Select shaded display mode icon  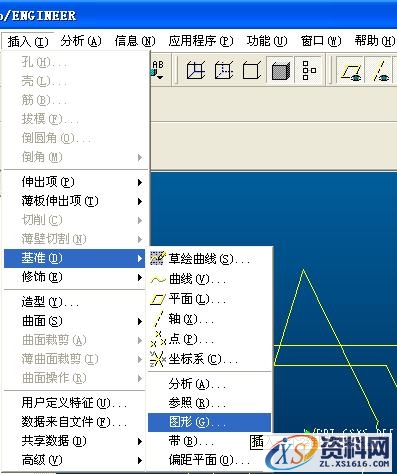280,70
